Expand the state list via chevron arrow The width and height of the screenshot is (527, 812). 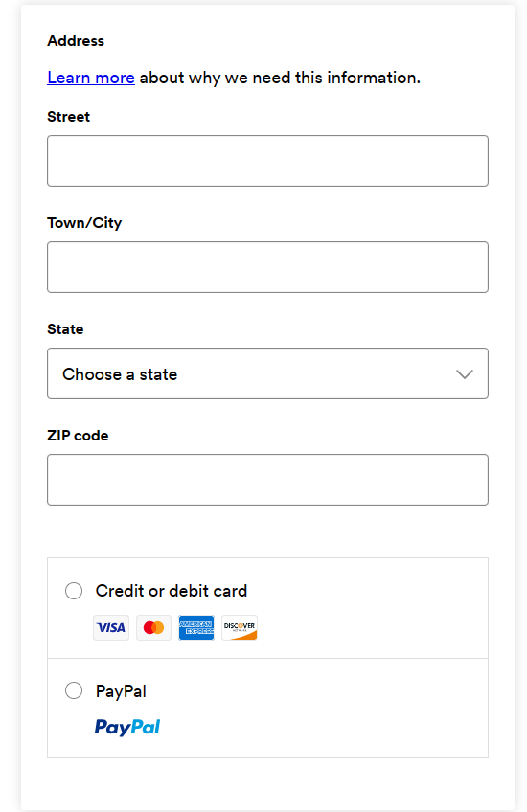click(x=465, y=373)
